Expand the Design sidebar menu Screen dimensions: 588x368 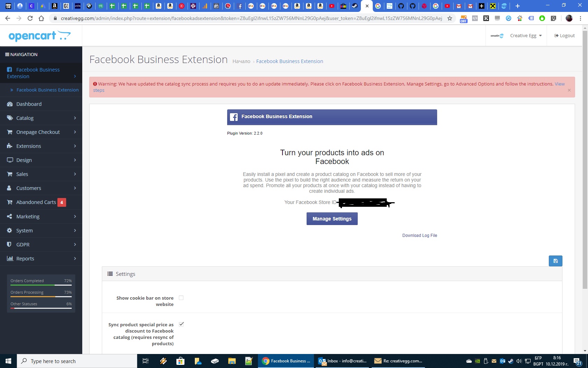[x=41, y=160]
